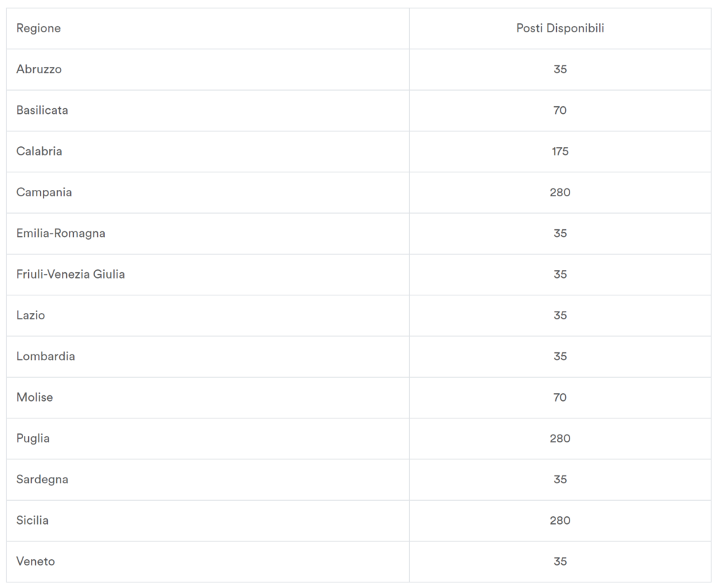Click Campania's 280 available places value
The image size is (720, 588).
tap(560, 192)
